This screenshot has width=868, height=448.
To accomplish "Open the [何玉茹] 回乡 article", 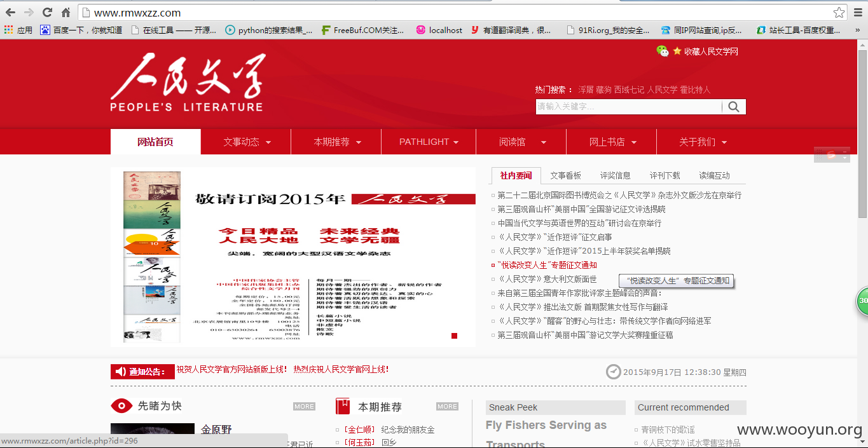I will tap(370, 443).
